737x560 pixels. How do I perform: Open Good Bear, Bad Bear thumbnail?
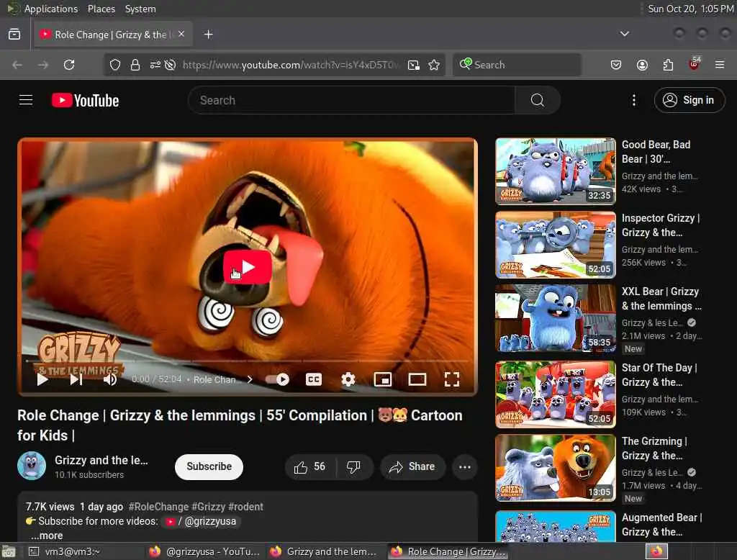[555, 171]
